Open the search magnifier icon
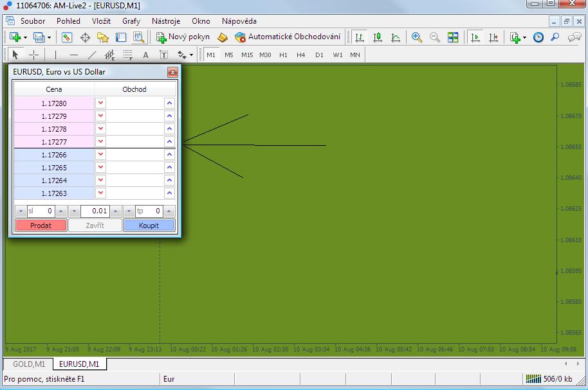Screen dimensions: 588x390 (x=555, y=37)
